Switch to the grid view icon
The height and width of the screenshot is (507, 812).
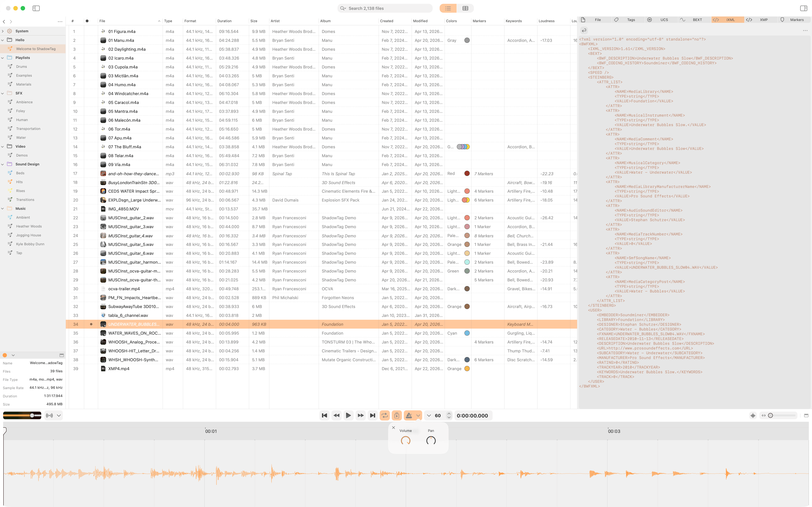pyautogui.click(x=465, y=8)
